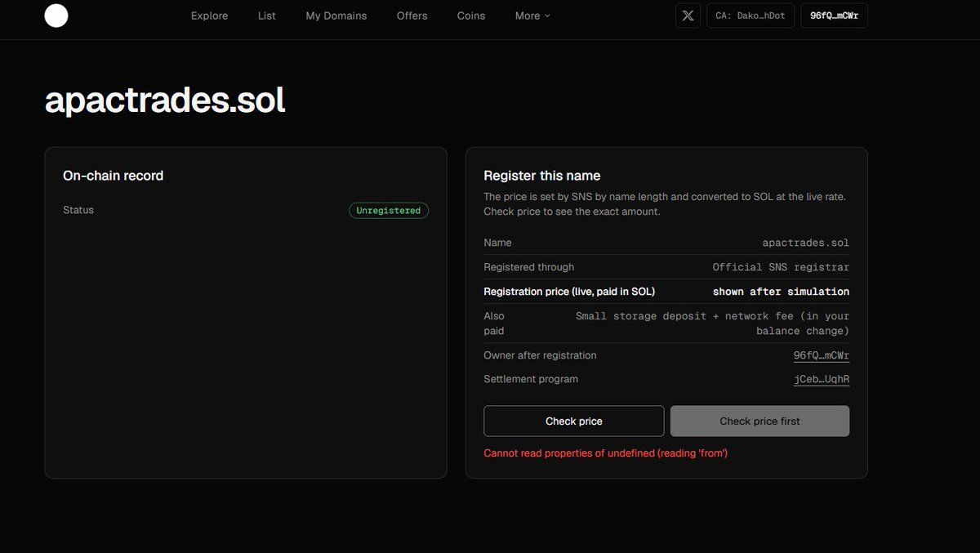Copy the CA: Dako…hDot contract address
Image resolution: width=980 pixels, height=553 pixels.
pyautogui.click(x=751, y=16)
